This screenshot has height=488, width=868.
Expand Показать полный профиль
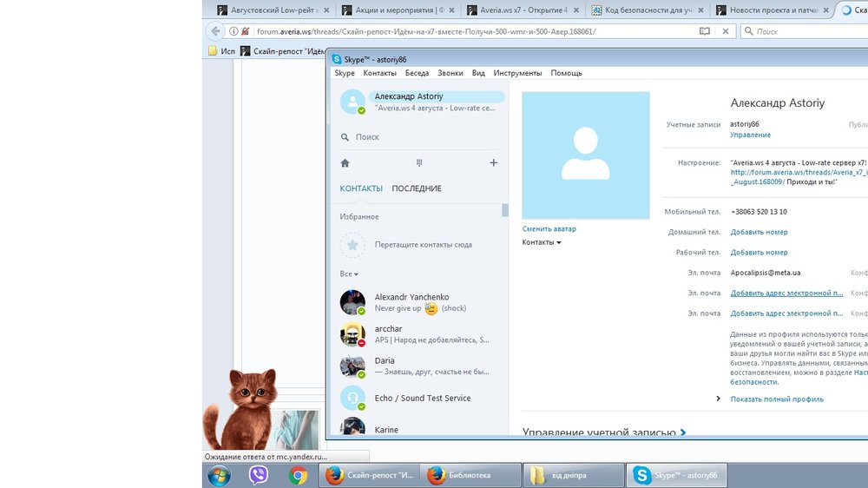[x=777, y=399]
